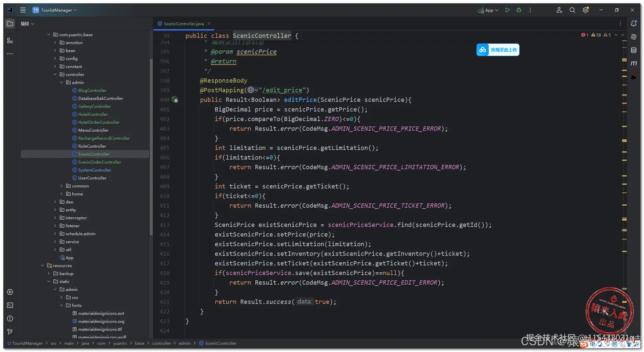The image size is (644, 352).
Task: Expand the bean package
Action: coord(55,50)
